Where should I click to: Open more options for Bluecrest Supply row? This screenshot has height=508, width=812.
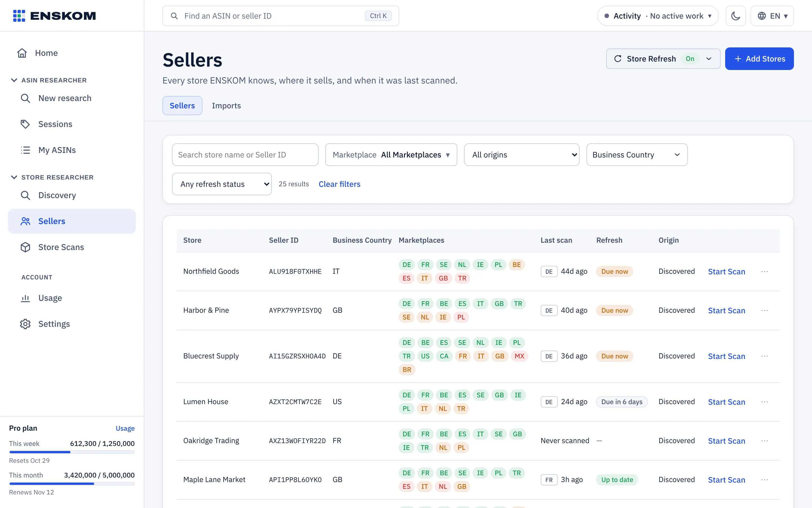point(765,356)
